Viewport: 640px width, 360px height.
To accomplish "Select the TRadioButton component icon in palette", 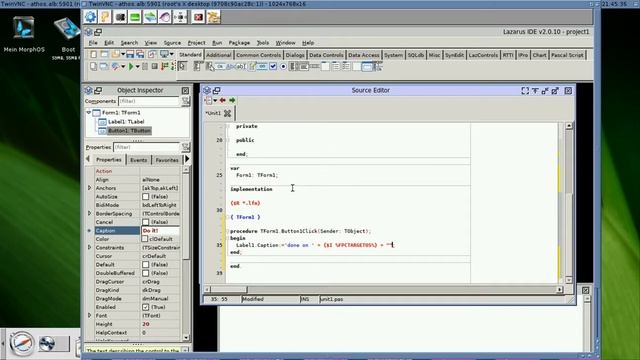I will pyautogui.click(x=283, y=67).
